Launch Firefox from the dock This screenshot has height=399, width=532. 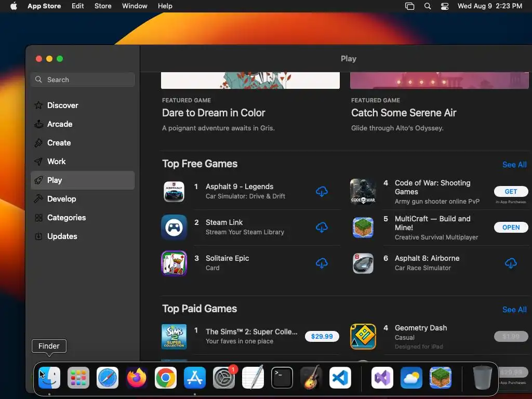(x=137, y=377)
